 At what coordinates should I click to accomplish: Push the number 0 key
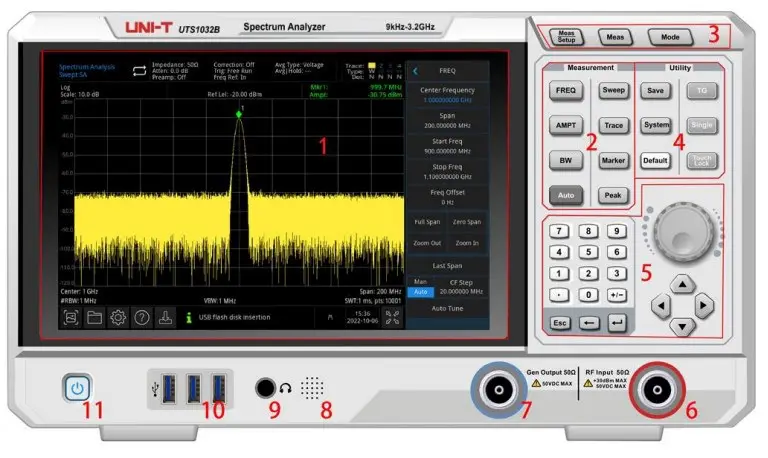click(x=588, y=295)
